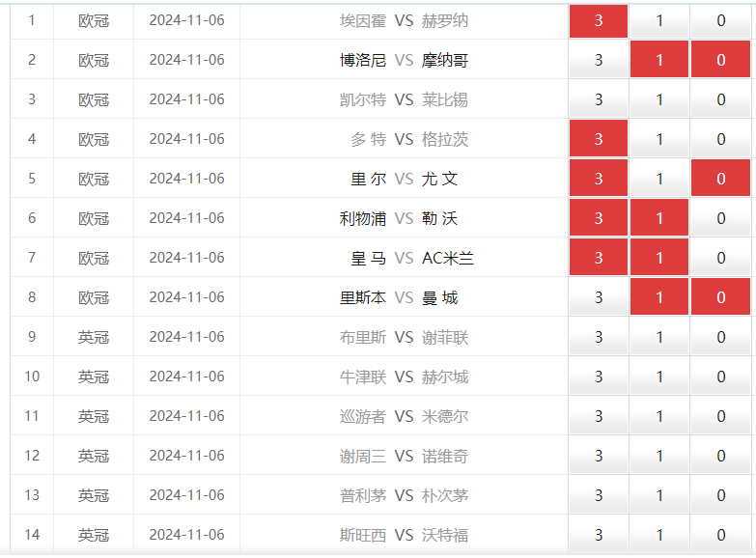Click the team name 利物浦
The image size is (756, 558).
[x=363, y=218]
